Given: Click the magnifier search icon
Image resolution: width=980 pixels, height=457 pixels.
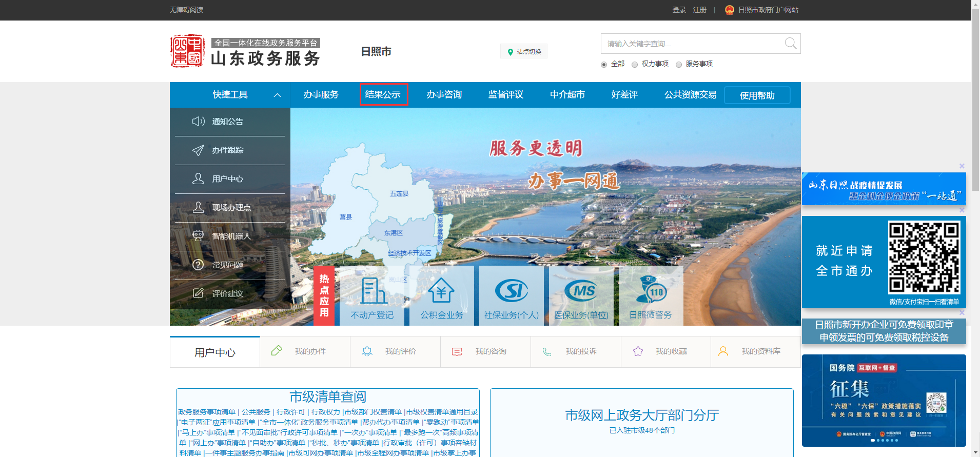Looking at the screenshot, I should (790, 44).
